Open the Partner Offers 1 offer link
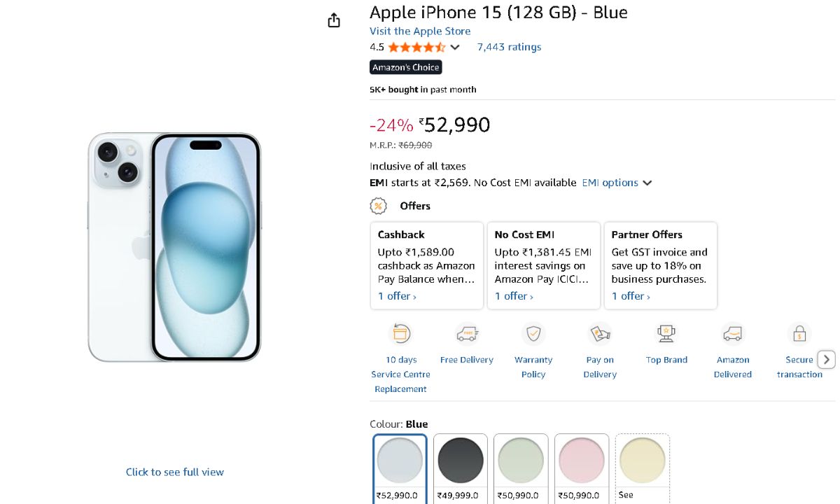Image resolution: width=840 pixels, height=504 pixels. 631,296
